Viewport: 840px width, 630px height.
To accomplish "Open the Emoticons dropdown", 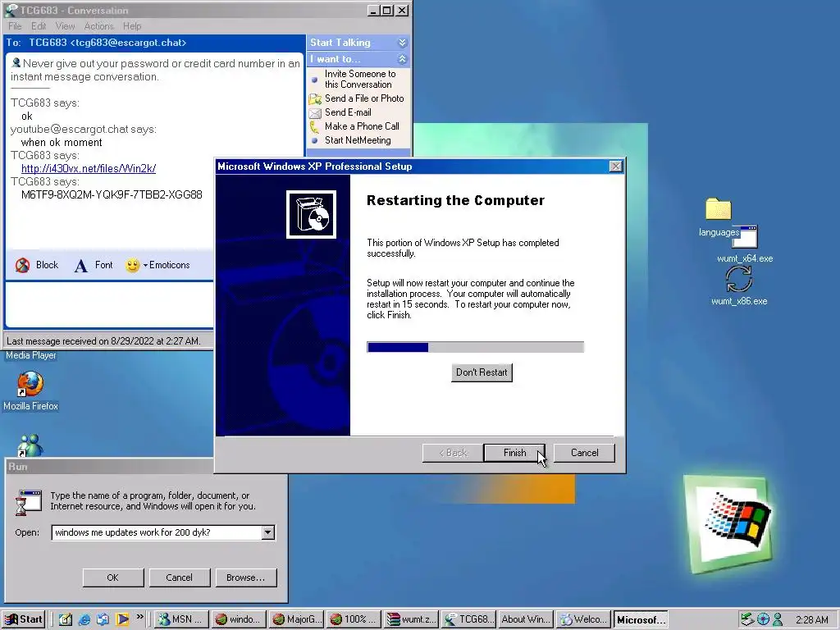I will 157,265.
